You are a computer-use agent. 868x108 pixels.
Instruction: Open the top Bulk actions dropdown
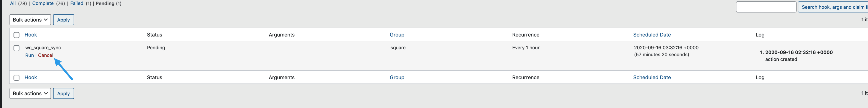(x=30, y=20)
